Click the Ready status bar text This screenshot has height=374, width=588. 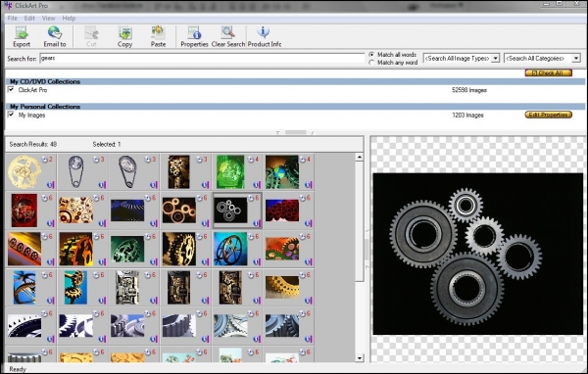(x=18, y=369)
